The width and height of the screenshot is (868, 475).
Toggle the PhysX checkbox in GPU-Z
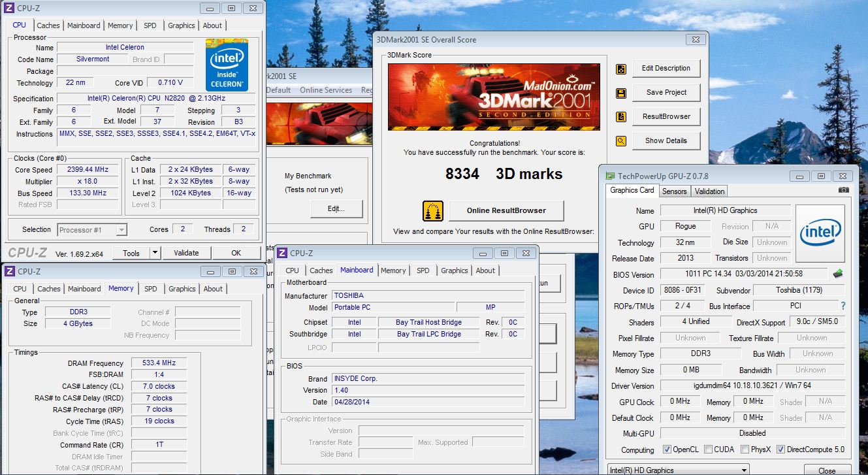(x=745, y=450)
